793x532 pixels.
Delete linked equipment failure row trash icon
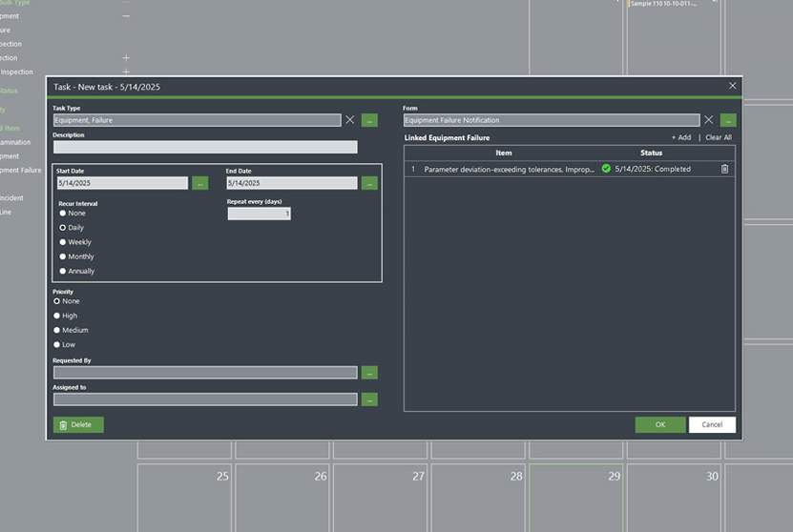(x=724, y=169)
